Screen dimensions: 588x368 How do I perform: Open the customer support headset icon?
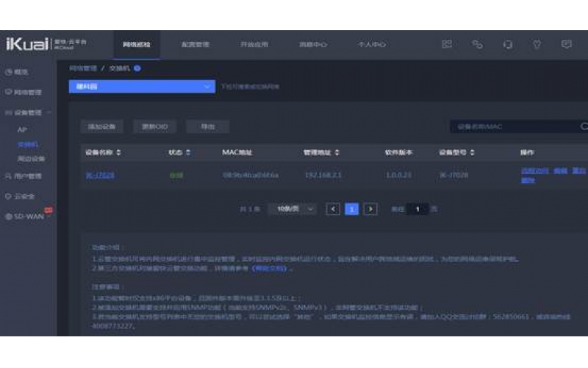[x=507, y=44]
